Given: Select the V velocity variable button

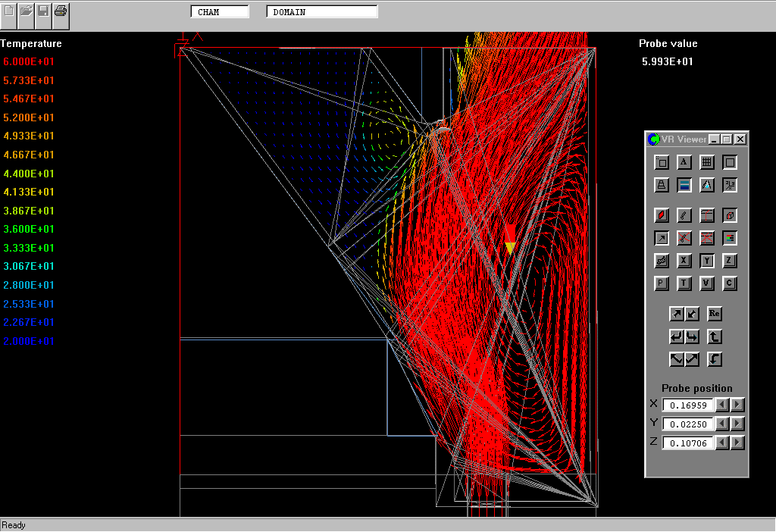Looking at the screenshot, I should (706, 283).
